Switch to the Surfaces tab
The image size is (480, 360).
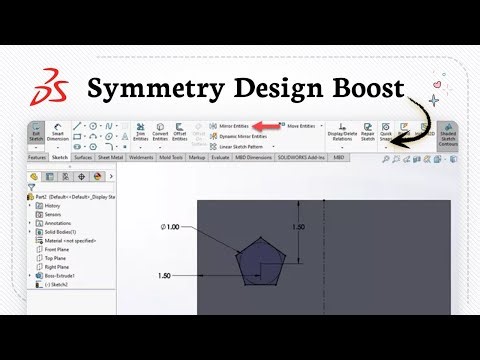[x=83, y=157]
